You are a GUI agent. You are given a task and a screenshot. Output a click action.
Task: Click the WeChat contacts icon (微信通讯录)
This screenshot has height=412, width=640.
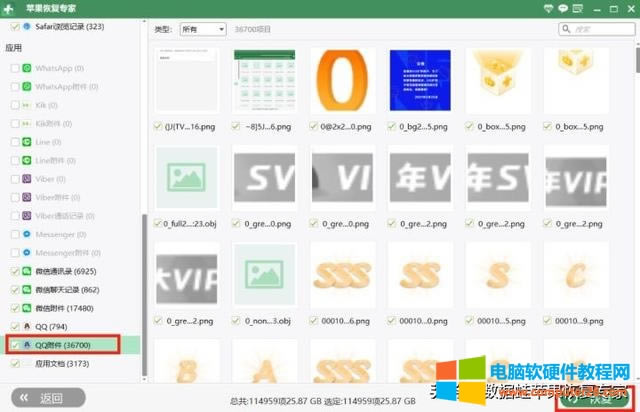pos(28,271)
